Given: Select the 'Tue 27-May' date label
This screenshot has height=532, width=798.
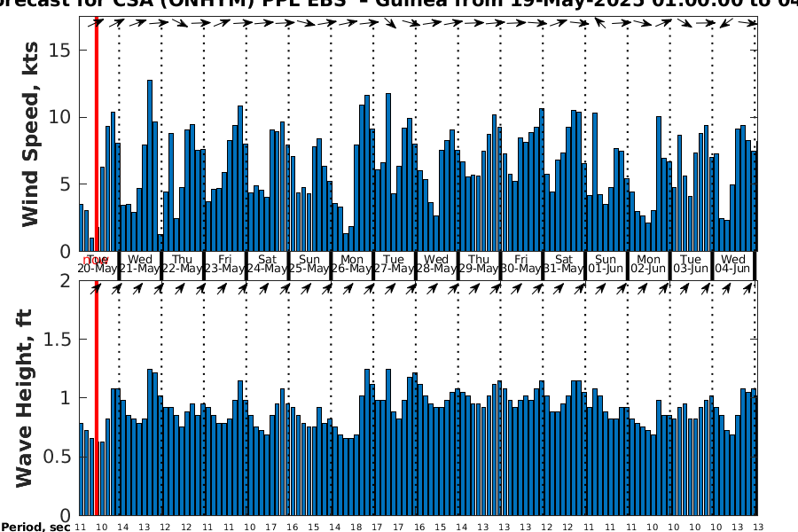Looking at the screenshot, I should [x=394, y=264].
